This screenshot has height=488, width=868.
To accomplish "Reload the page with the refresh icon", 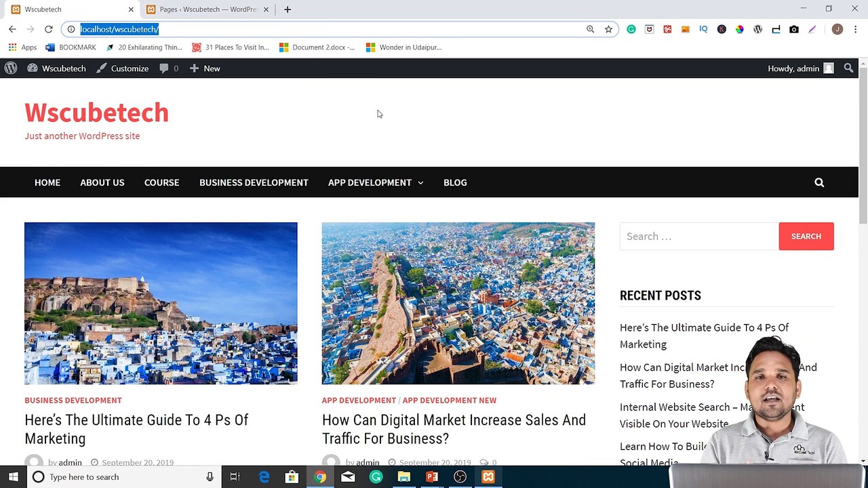I will coord(49,29).
